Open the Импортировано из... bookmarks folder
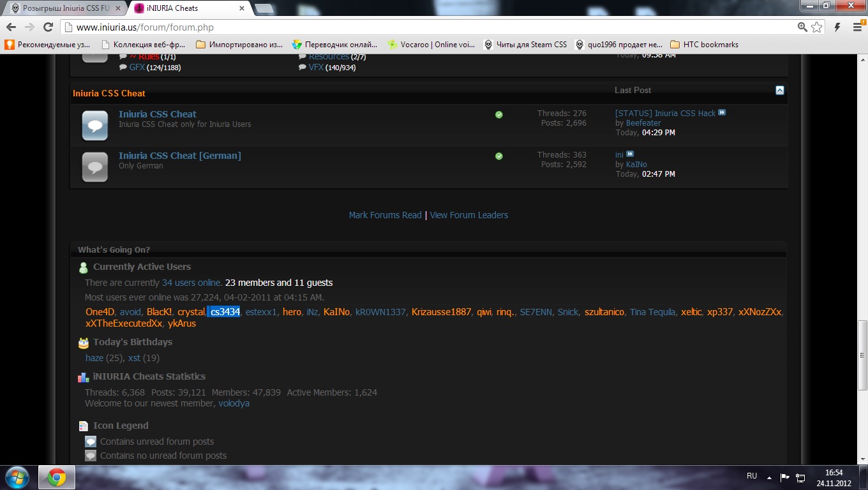Image resolution: width=868 pixels, height=490 pixels. pos(239,45)
